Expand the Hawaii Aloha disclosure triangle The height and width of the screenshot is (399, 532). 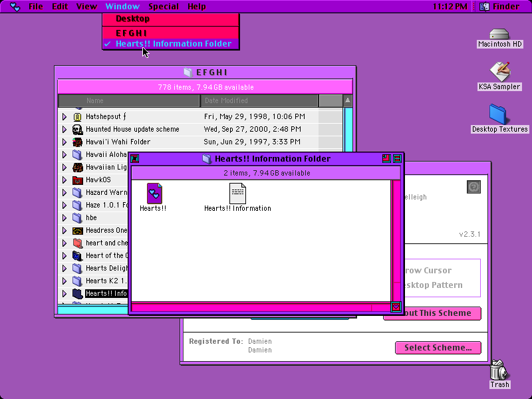pos(65,155)
